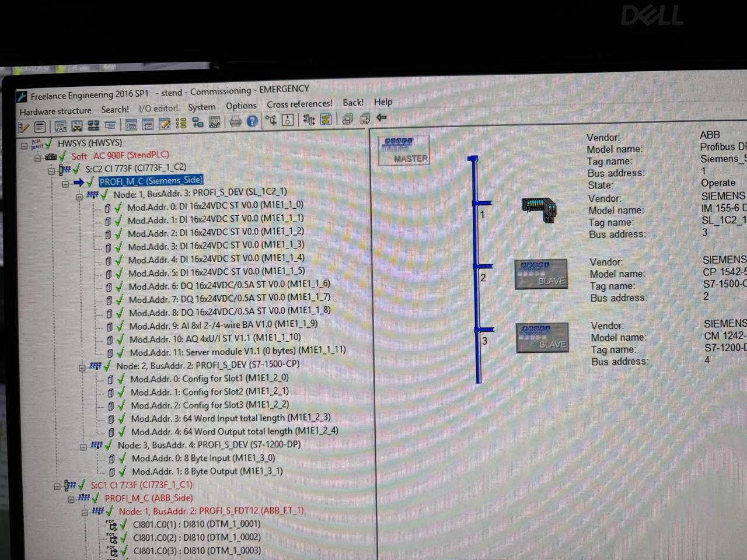Screen dimensions: 747x560
Task: Collapse S:C2 CI 773F (CI773F_1_C2) node
Action: click(51, 171)
